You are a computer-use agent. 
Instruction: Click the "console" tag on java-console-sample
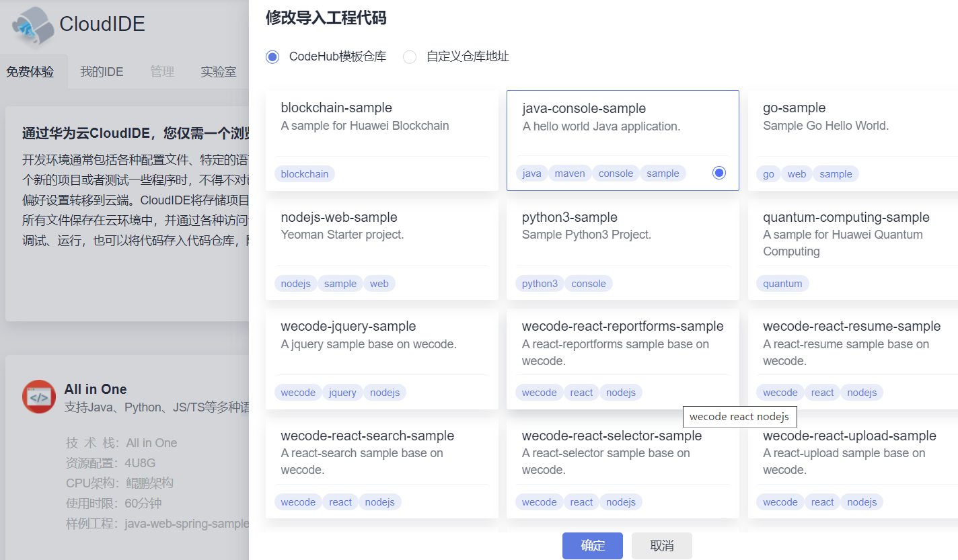tap(616, 173)
